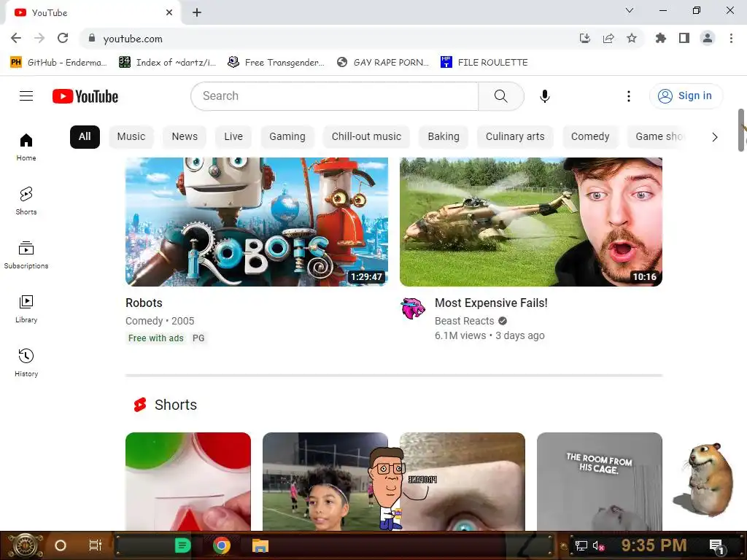
Task: Click the 9:35 PM clock
Action: 654,545
